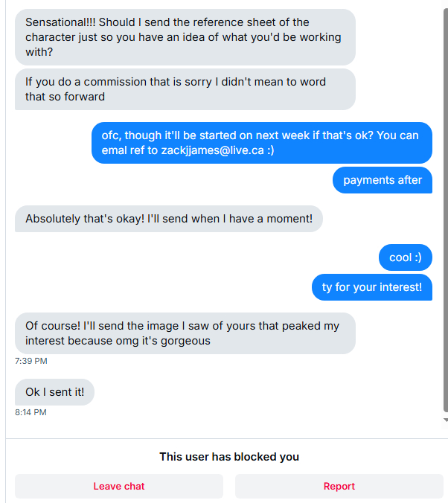This screenshot has height=503, width=448.
Task: Click the zackjjames@live.ca email address
Action: tap(214, 150)
